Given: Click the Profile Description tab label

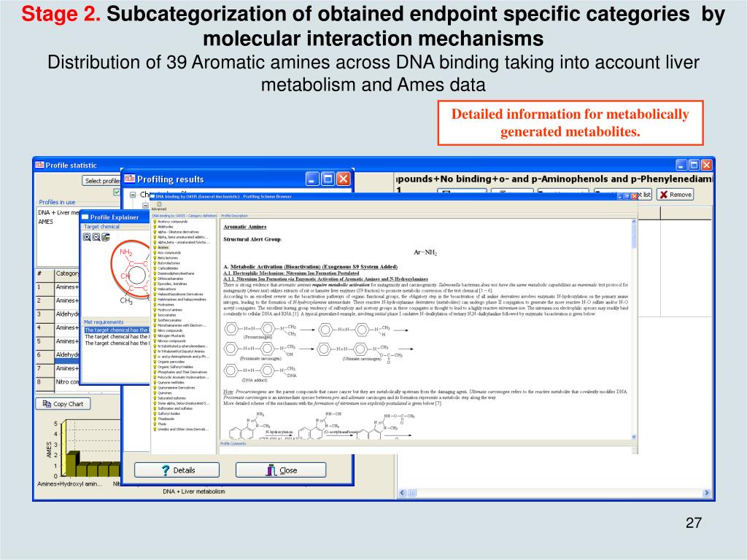Looking at the screenshot, I should click(x=234, y=216).
